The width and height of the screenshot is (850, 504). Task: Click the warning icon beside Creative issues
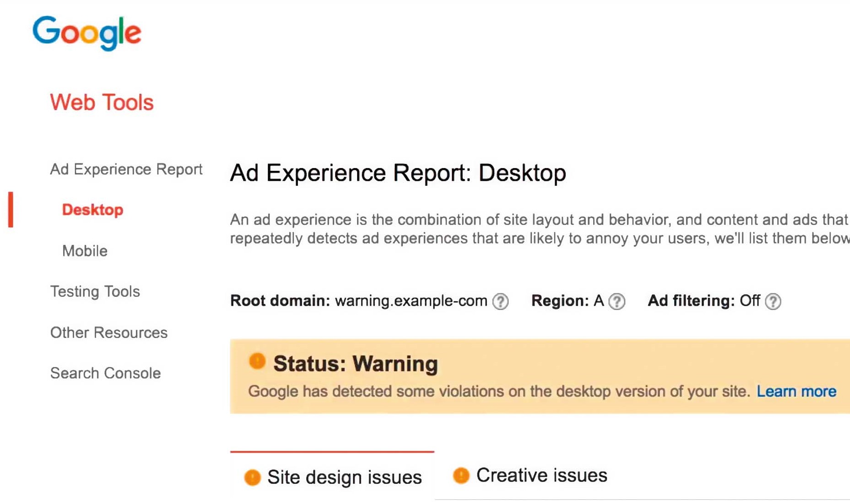pyautogui.click(x=461, y=476)
